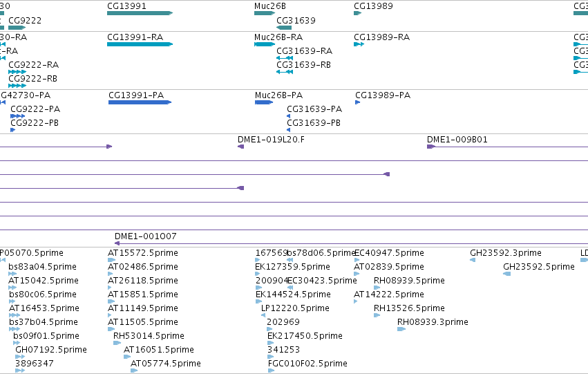Click the CG9222-RB transcript
This screenshot has height=374, width=588.
click(x=17, y=86)
